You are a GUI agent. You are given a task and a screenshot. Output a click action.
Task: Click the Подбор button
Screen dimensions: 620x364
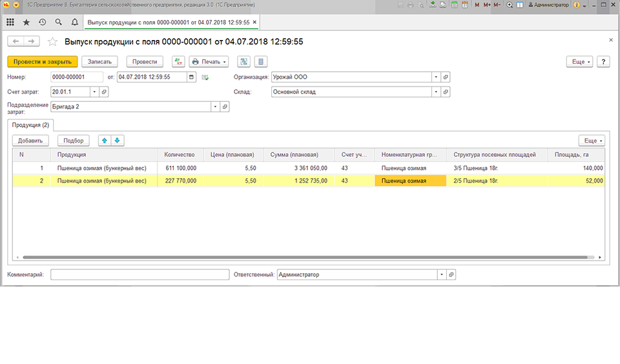point(74,141)
